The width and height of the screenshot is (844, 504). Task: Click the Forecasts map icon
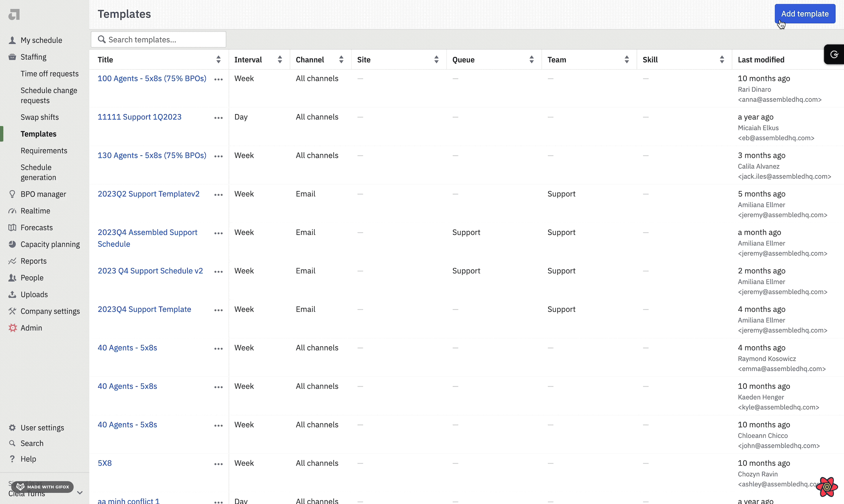[12, 228]
